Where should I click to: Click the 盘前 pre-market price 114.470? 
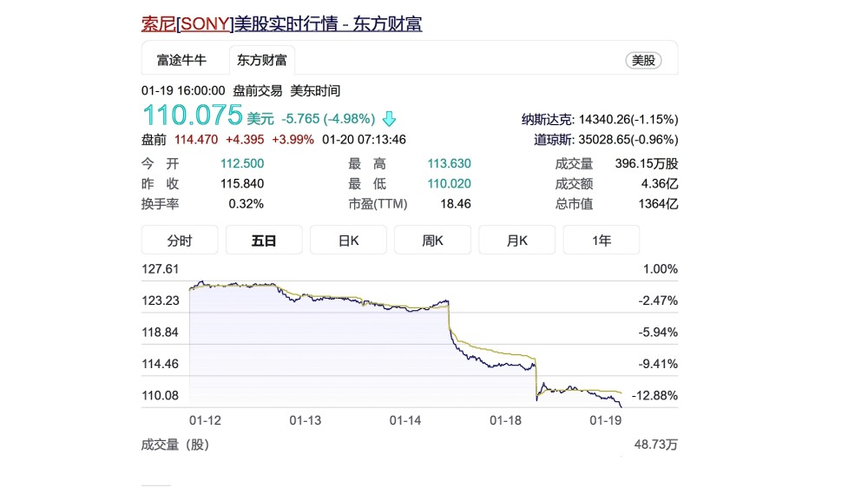196,139
